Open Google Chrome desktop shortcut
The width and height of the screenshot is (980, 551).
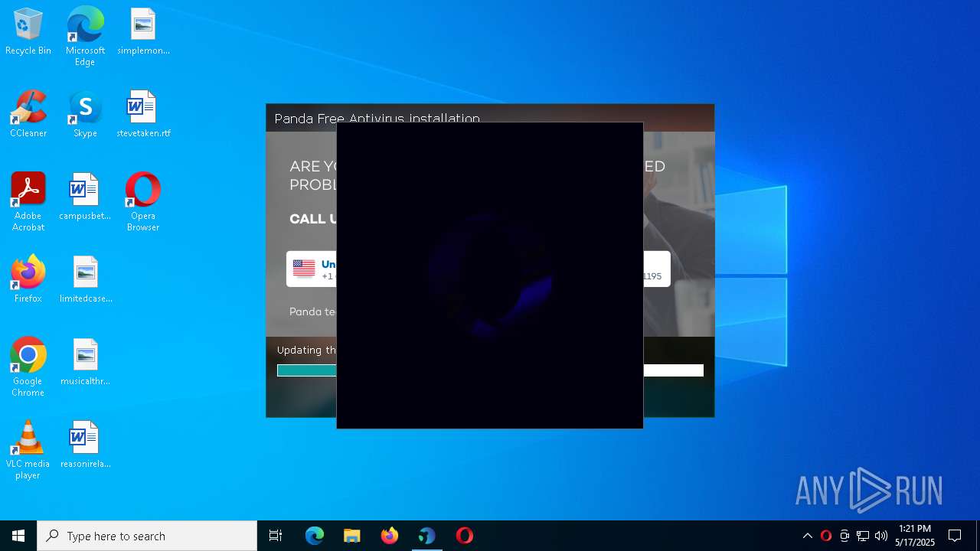tap(28, 368)
